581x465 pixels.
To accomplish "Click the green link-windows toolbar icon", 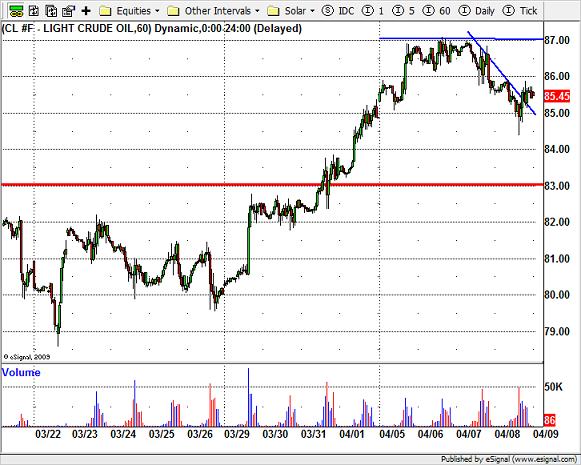I will click(16, 11).
